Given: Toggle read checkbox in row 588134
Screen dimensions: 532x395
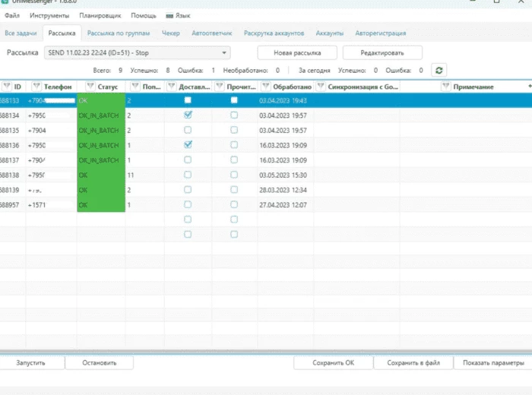Looking at the screenshot, I should coord(234,115).
